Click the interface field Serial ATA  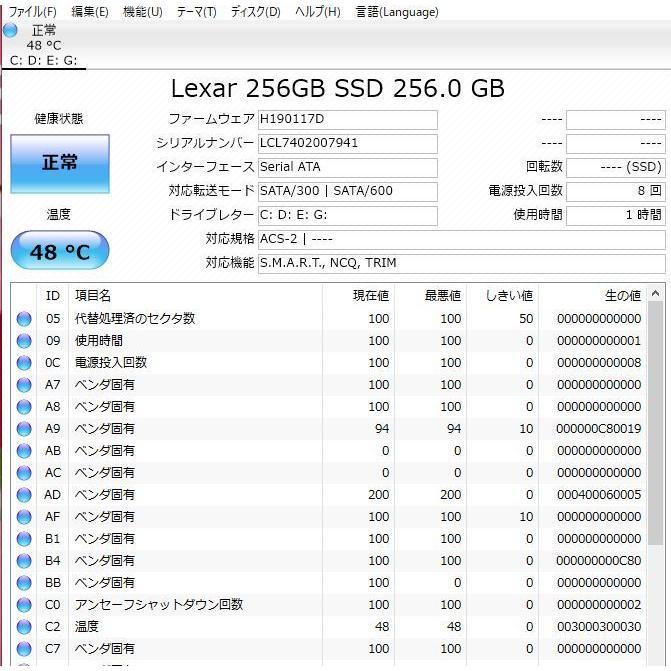pyautogui.click(x=347, y=168)
